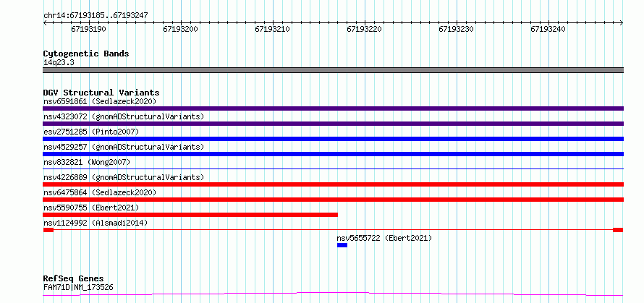Click variant label nsv5590755 (Ebert2021)
This screenshot has height=303, width=644.
[x=91, y=208]
